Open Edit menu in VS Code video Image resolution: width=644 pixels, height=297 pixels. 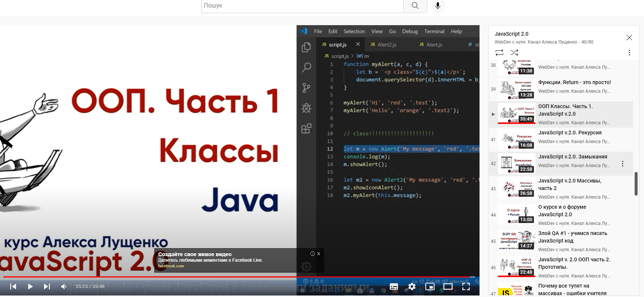click(x=333, y=32)
